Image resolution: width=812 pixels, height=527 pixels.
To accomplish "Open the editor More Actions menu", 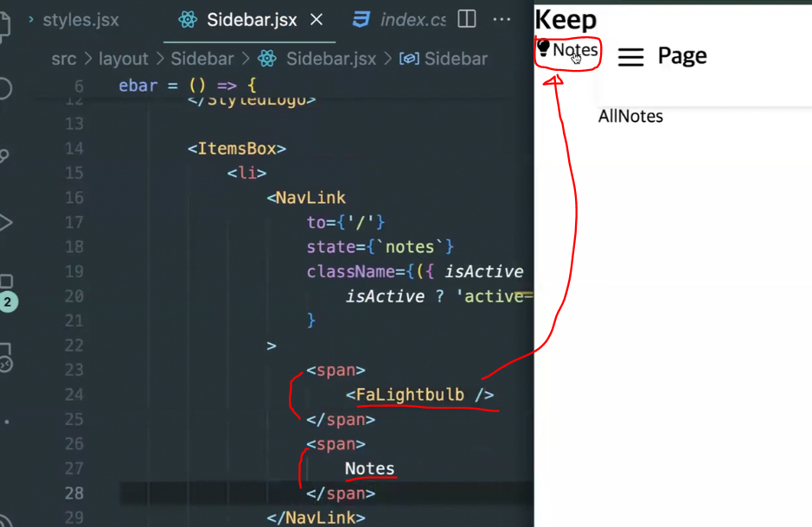I will click(x=502, y=20).
